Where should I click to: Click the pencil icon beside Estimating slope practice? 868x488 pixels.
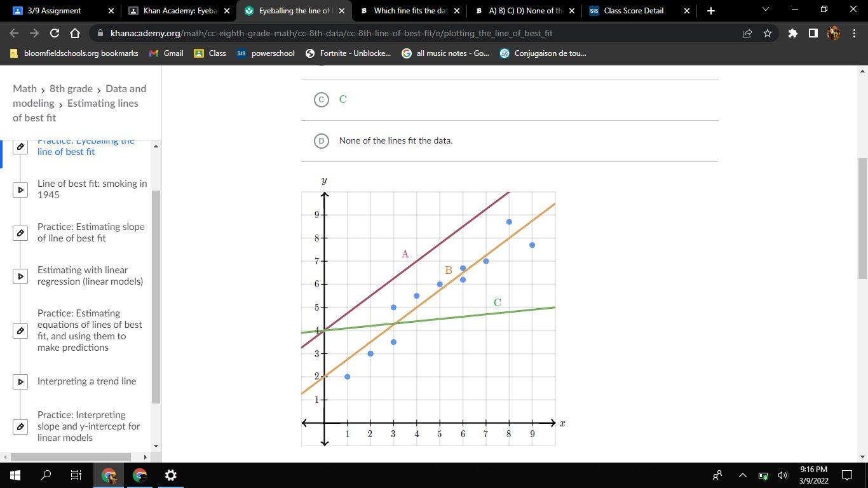pyautogui.click(x=20, y=233)
